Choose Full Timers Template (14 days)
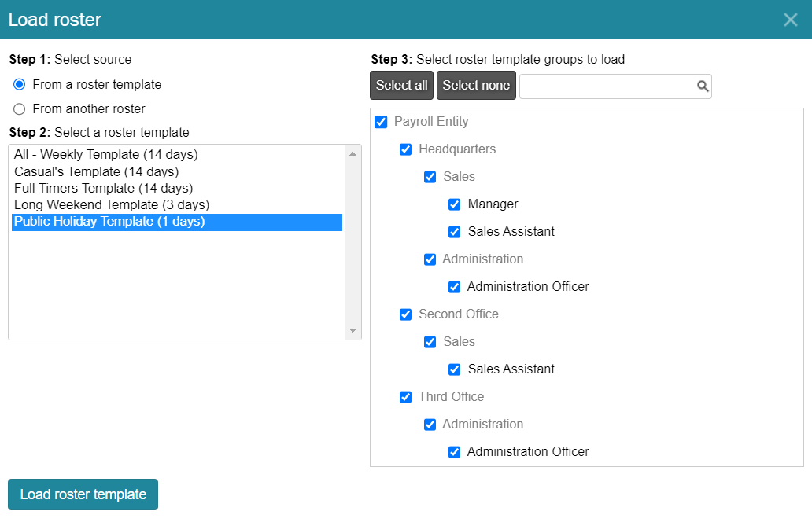Screen dimensions: 812x522 [104, 188]
